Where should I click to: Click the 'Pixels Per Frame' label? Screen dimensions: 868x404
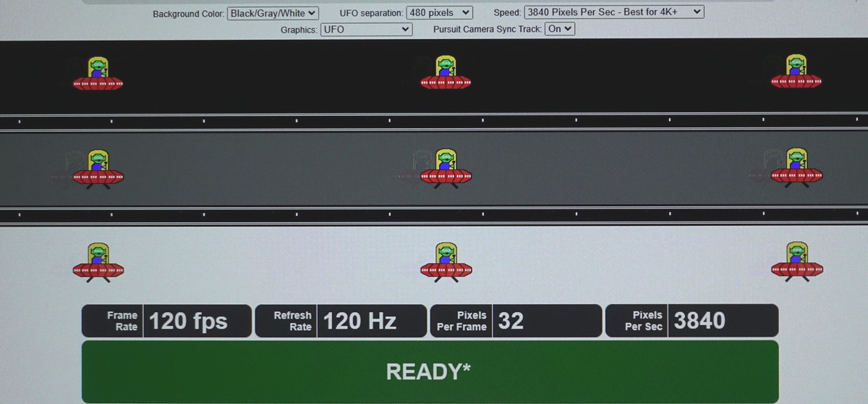tap(461, 321)
